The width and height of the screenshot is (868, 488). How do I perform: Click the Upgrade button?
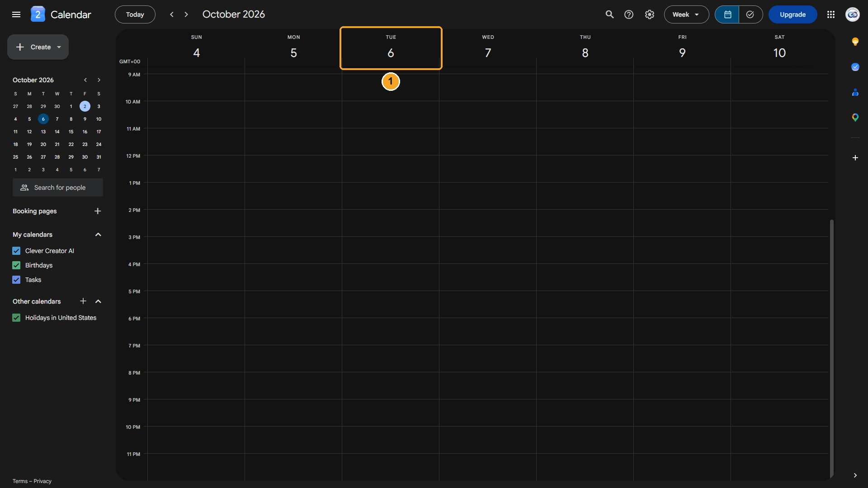coord(793,14)
